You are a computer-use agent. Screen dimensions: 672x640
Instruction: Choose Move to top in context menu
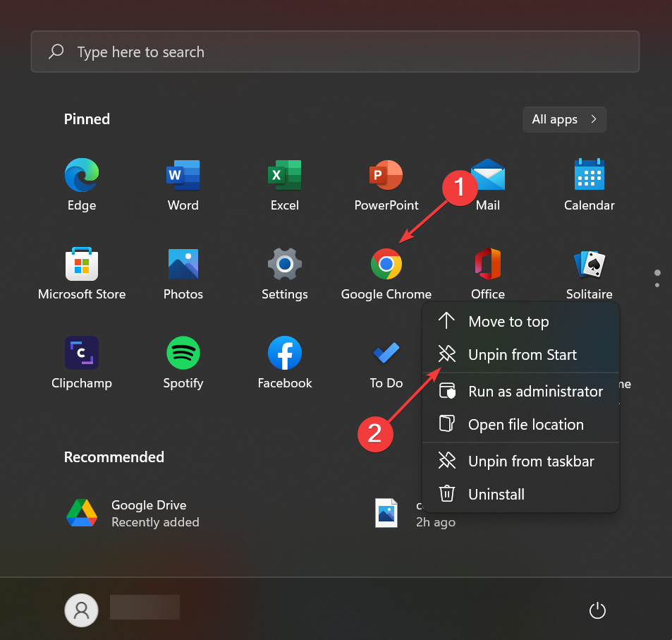pyautogui.click(x=520, y=321)
